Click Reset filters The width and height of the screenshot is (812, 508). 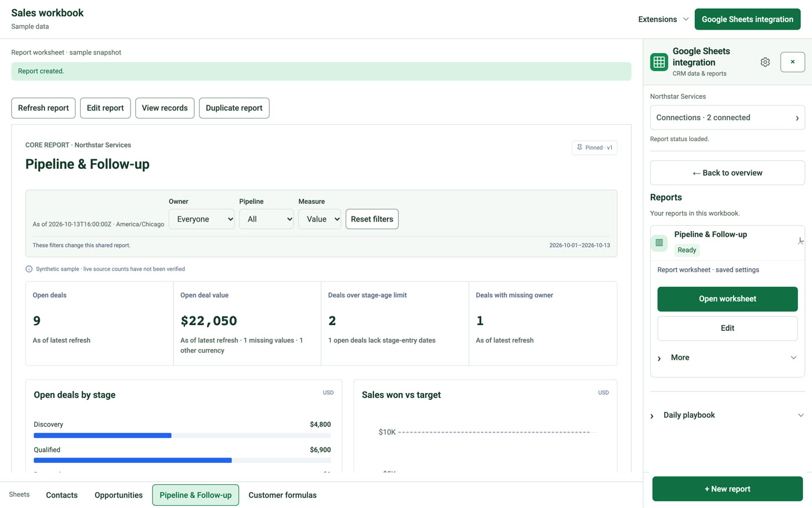point(372,219)
